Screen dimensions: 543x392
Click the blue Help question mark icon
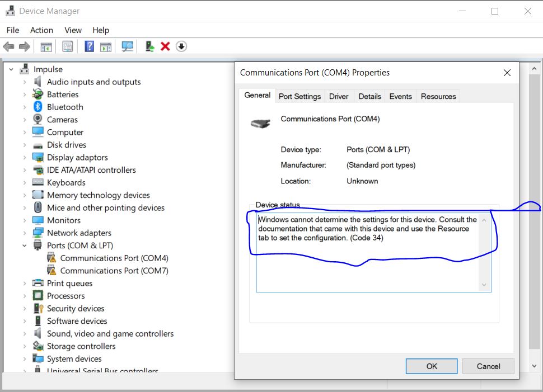[90, 46]
